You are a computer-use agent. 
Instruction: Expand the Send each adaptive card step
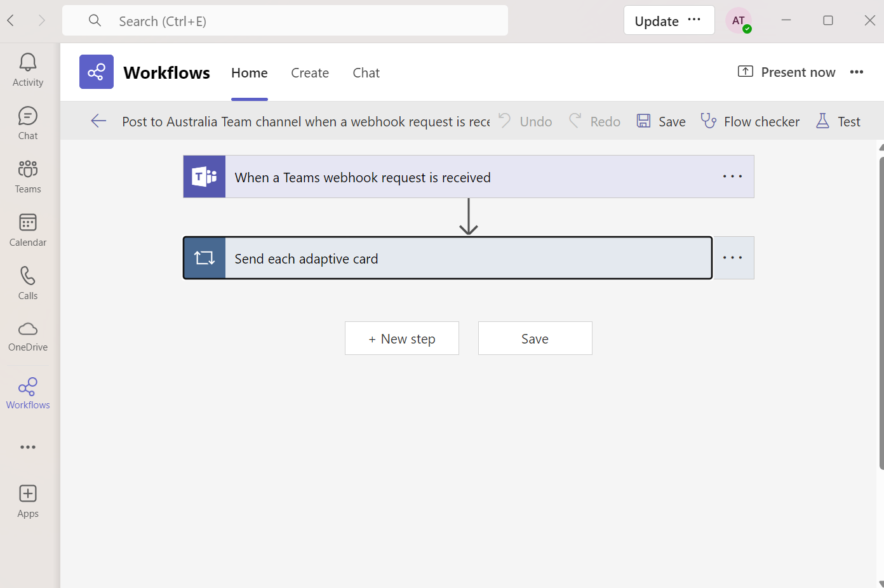tap(448, 258)
